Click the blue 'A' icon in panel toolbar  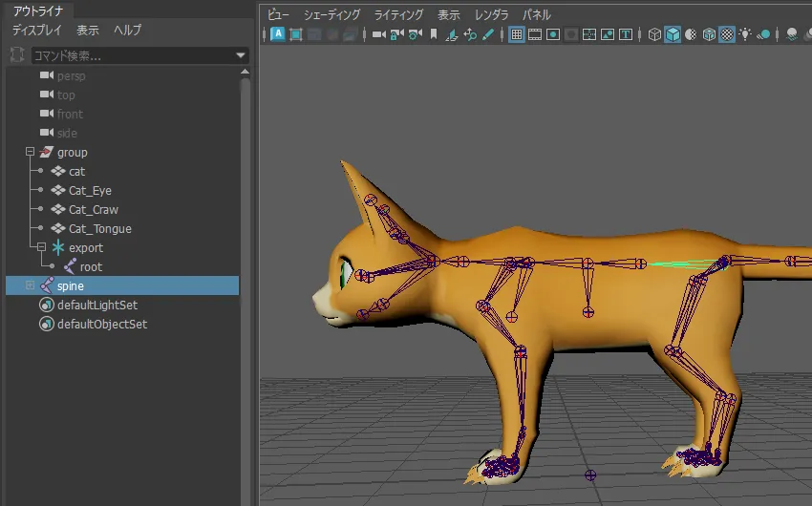tap(278, 34)
